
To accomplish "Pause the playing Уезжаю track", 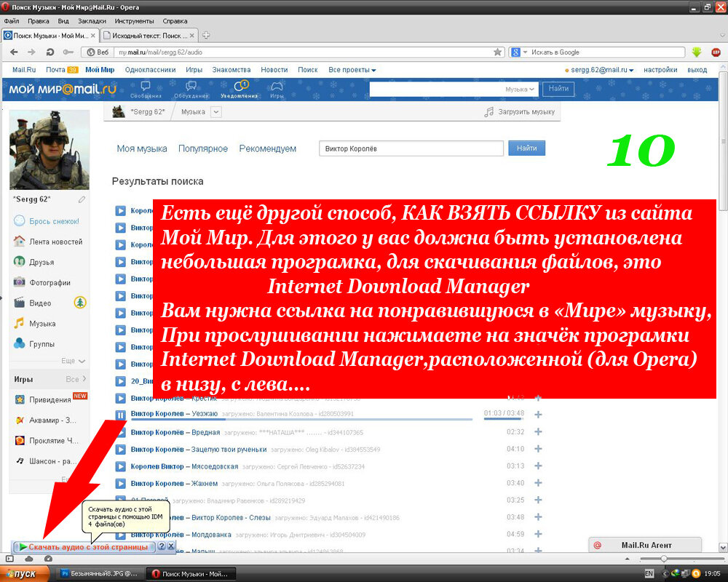I will coord(121,415).
